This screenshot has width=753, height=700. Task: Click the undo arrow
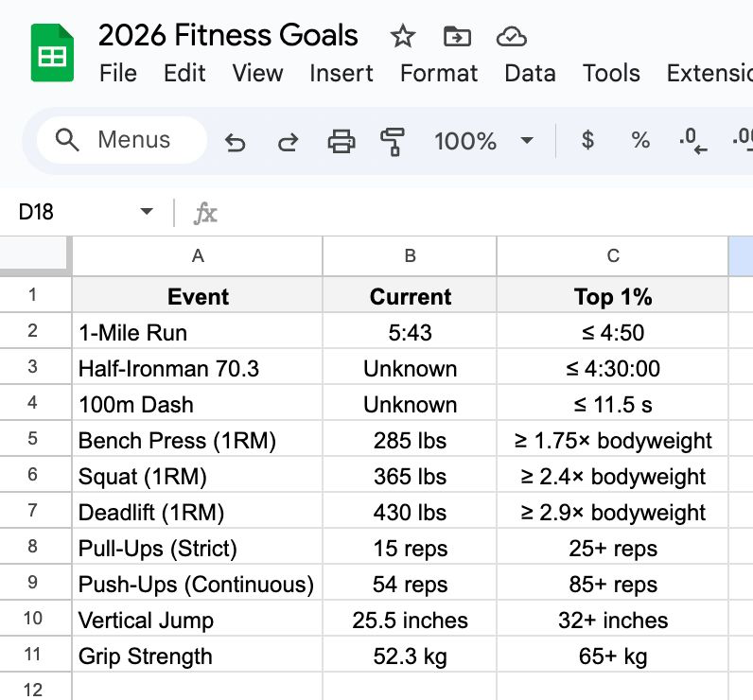tap(235, 142)
